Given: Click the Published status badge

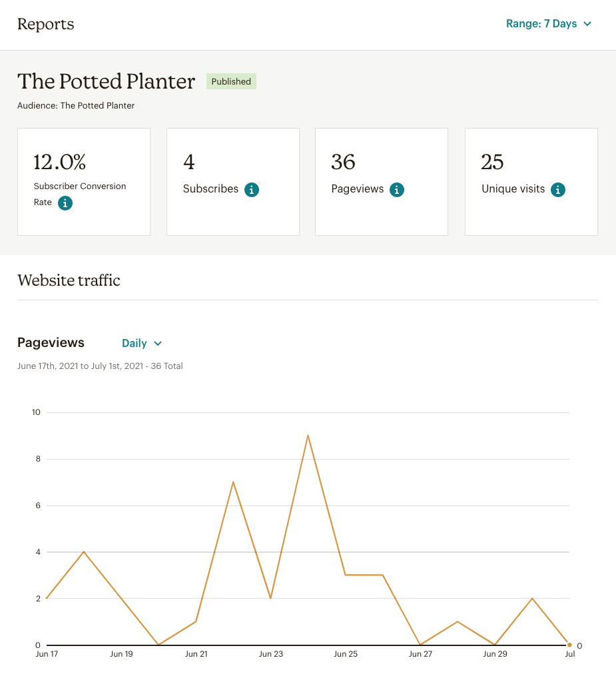Looking at the screenshot, I should pos(231,81).
